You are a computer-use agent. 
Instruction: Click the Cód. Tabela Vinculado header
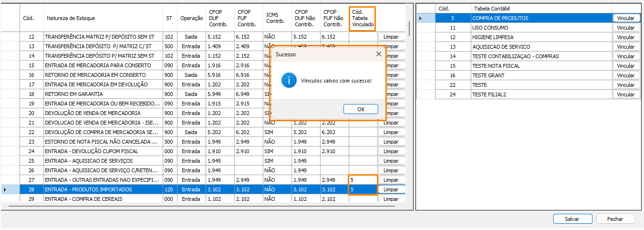tap(363, 18)
